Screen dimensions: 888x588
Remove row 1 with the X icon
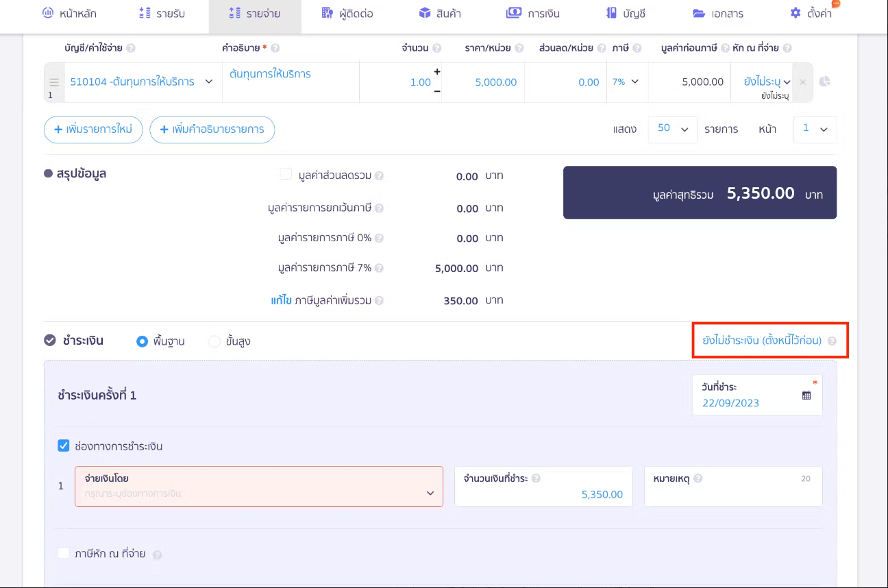803,82
